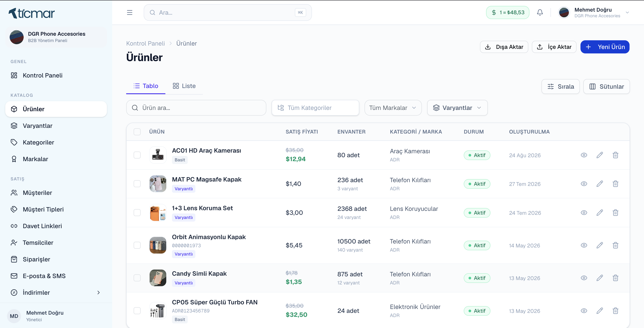The width and height of the screenshot is (644, 328).
Task: Delete the Orbit Animasyonlu Kapak product
Action: coord(615,245)
